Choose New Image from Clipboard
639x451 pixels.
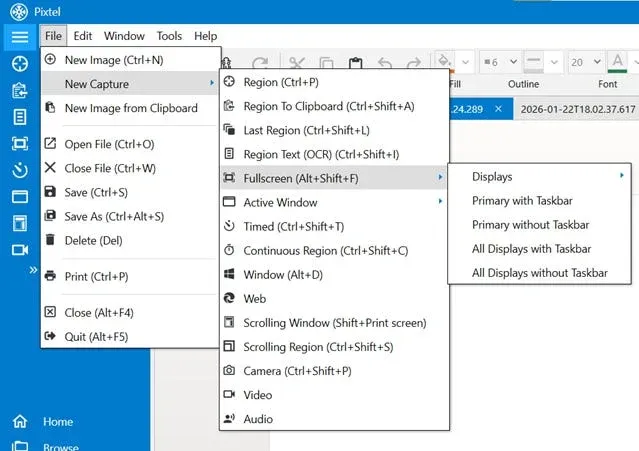[x=130, y=108]
